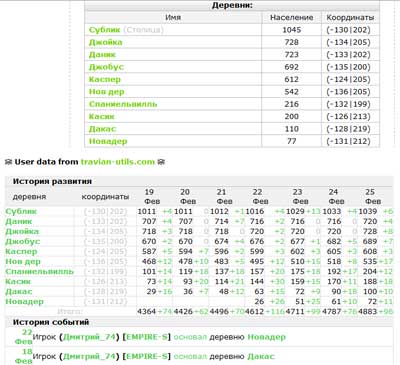
Task: Click population 77 for Новадер
Action: (x=292, y=141)
